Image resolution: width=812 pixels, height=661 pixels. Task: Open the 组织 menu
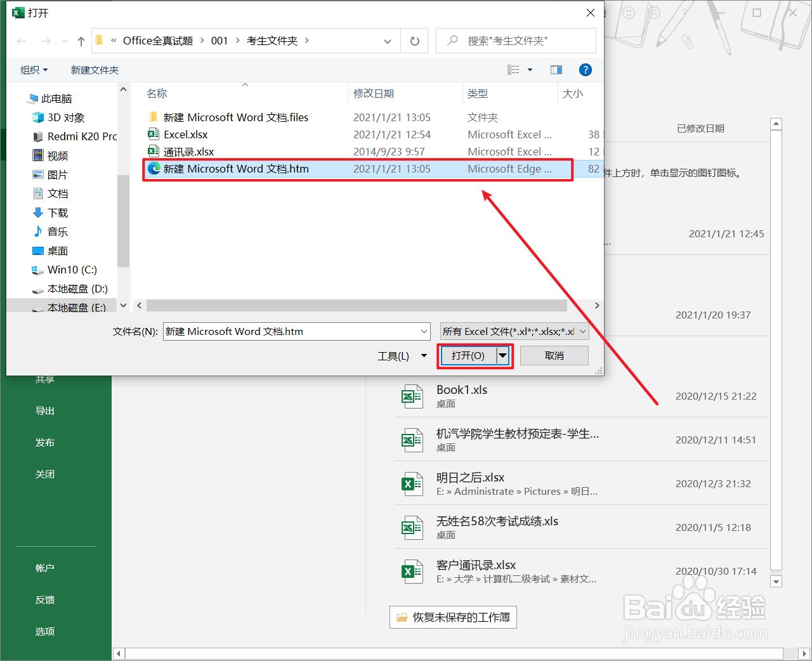pos(34,70)
